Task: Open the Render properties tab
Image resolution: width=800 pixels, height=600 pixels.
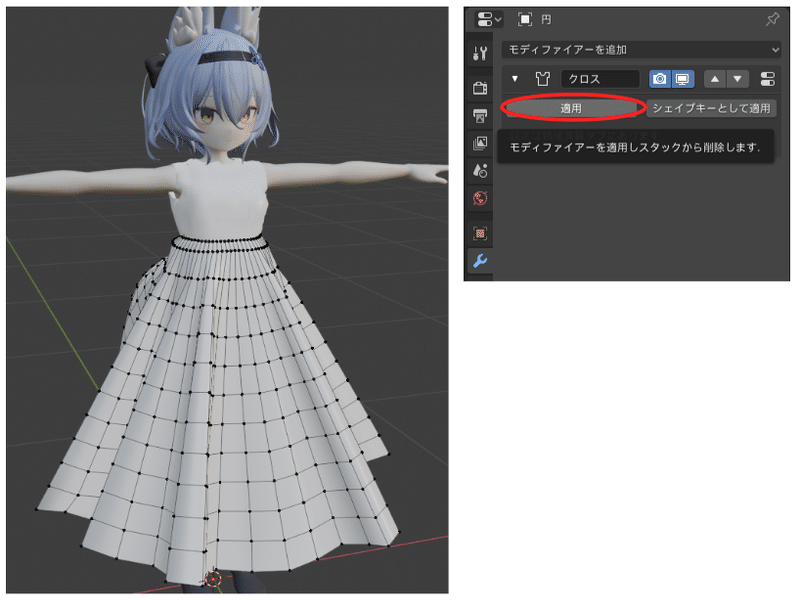Action: coord(480,88)
